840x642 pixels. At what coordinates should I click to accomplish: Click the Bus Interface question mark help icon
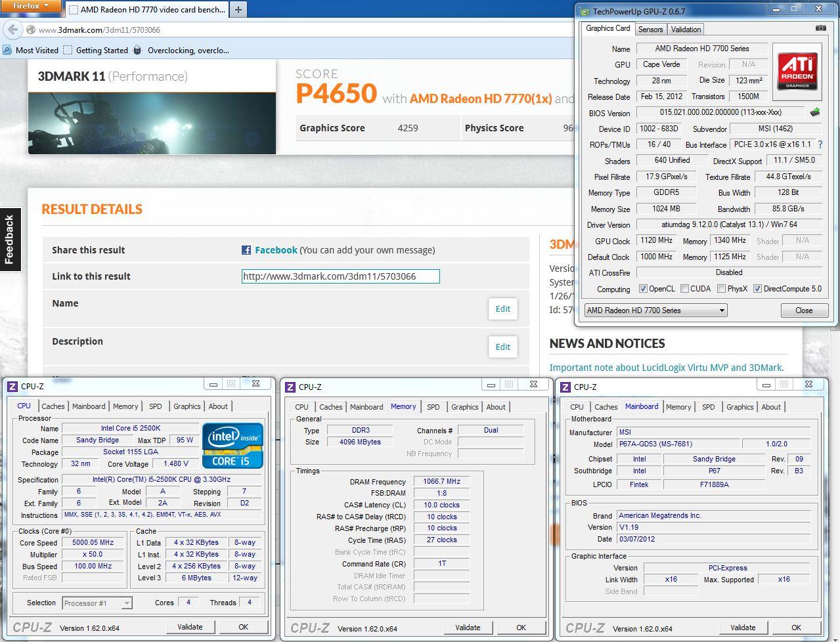[x=820, y=144]
